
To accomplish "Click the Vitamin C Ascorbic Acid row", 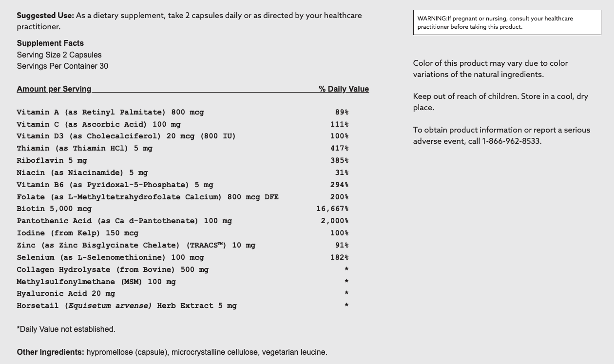I will [98, 125].
